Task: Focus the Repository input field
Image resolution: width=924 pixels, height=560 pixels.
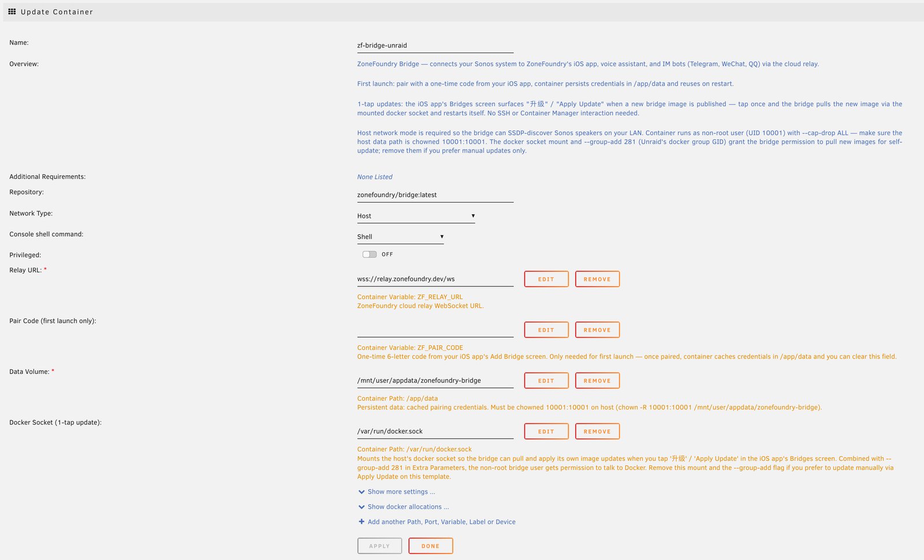Action: [x=435, y=195]
